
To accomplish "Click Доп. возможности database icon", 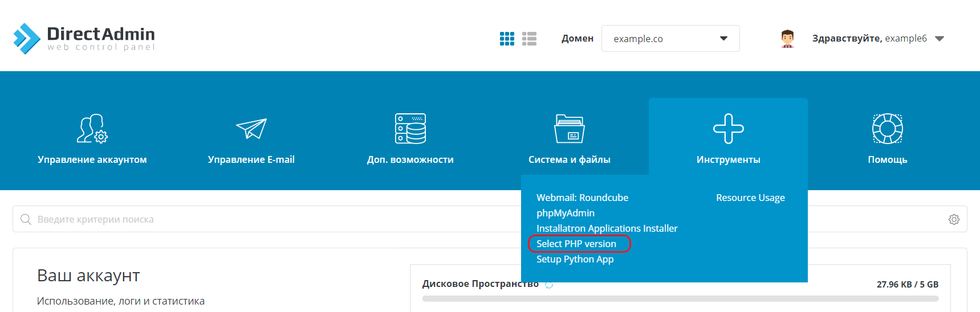I will click(410, 129).
